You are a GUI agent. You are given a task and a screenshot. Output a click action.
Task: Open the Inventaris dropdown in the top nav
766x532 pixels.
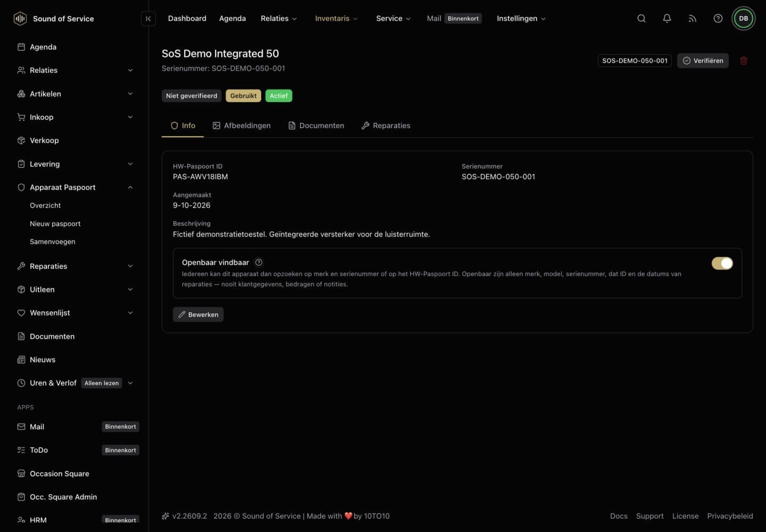tap(336, 19)
